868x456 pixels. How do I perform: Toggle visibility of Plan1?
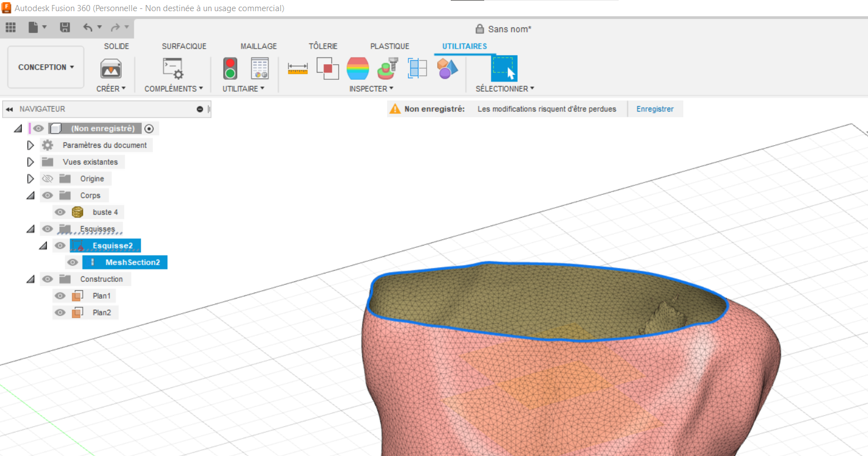point(60,296)
